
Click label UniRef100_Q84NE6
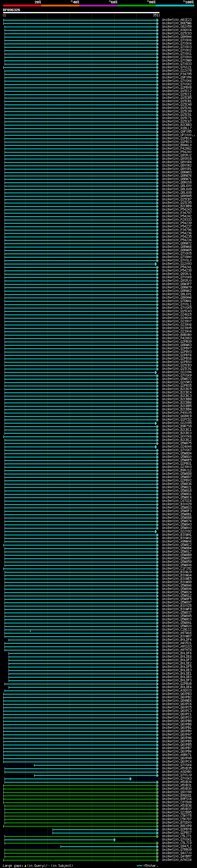point(177,700)
